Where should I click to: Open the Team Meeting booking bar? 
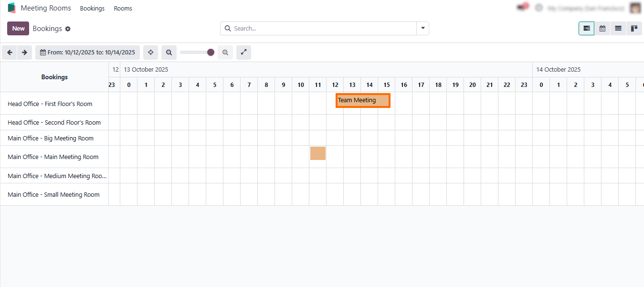(363, 100)
